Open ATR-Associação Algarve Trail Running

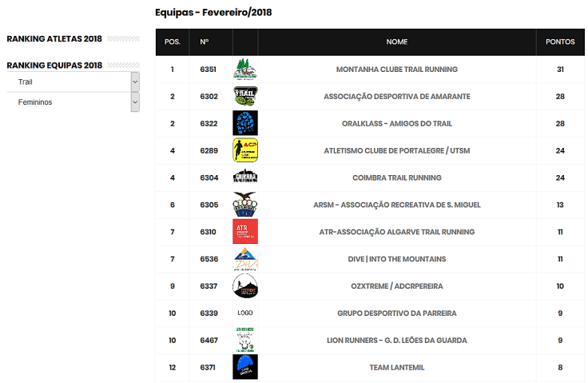397,232
